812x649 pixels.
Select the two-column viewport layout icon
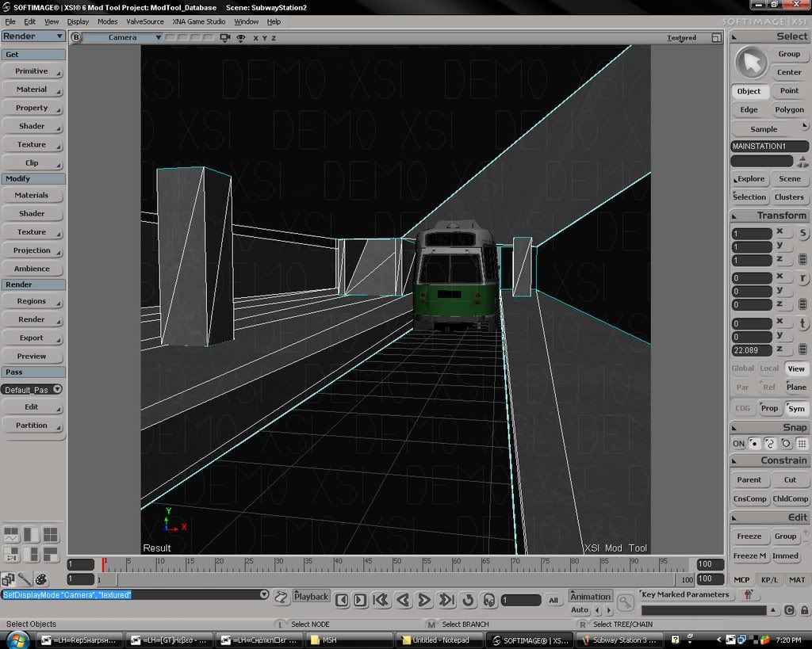[31, 535]
